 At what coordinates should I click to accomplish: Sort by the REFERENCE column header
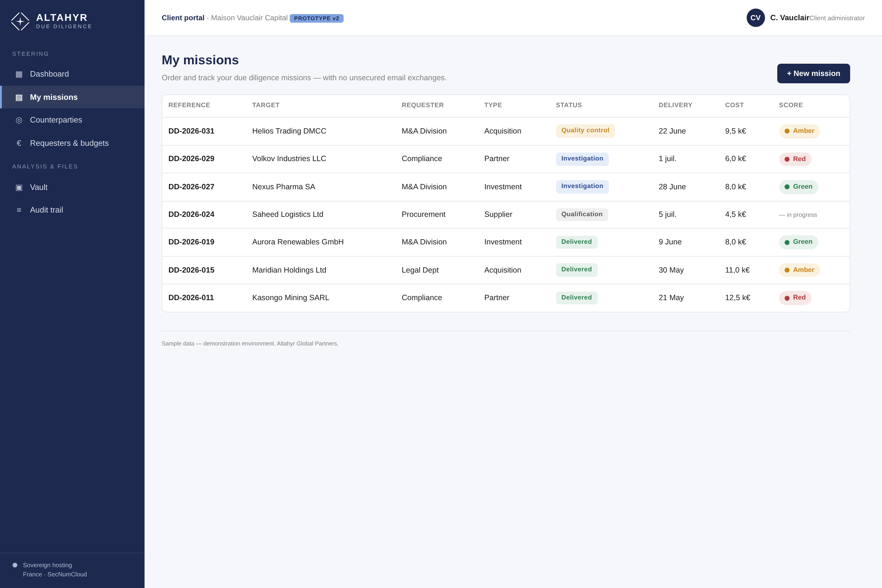[189, 105]
